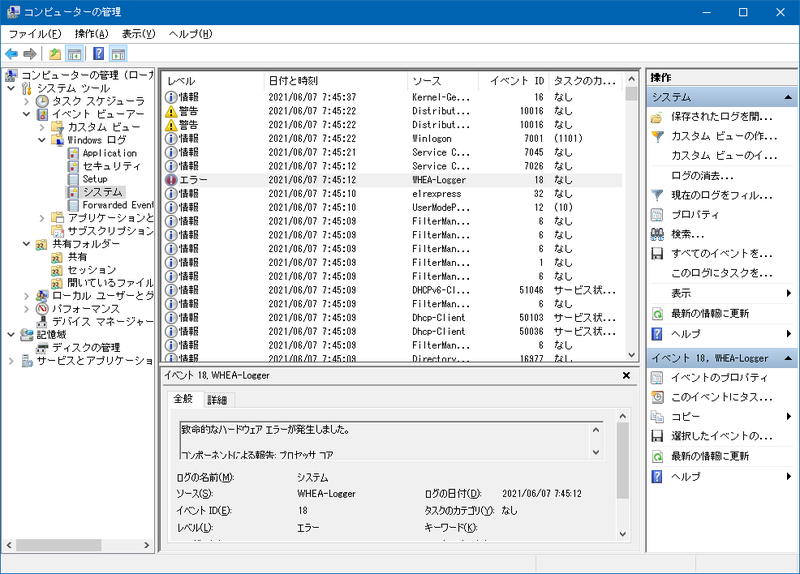
Task: Click the up-one-level folder toolbar icon
Action: 55,53
